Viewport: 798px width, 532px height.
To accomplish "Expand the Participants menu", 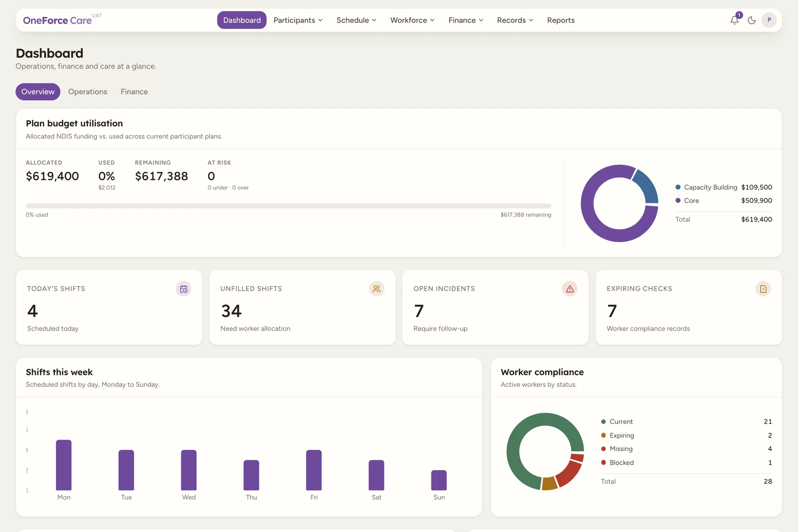I will [298, 20].
